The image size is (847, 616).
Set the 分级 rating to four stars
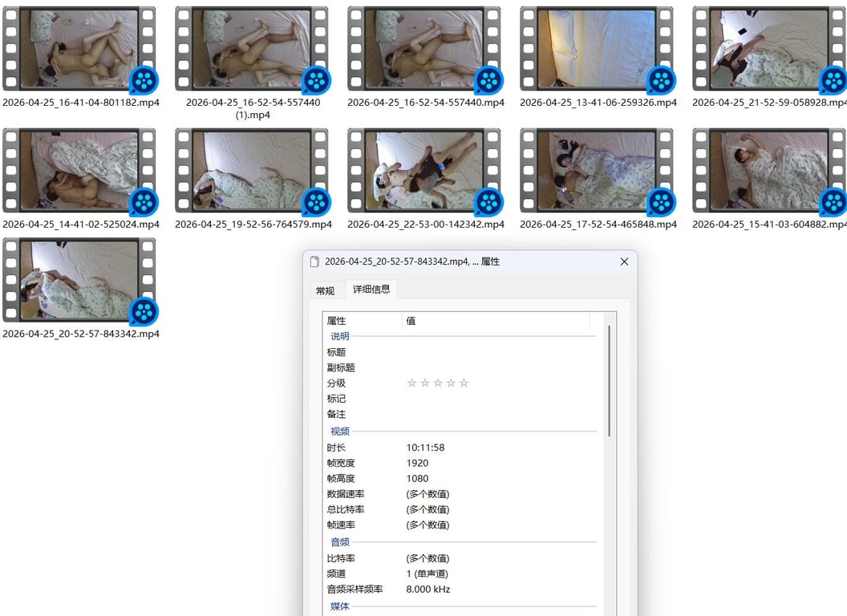click(451, 383)
